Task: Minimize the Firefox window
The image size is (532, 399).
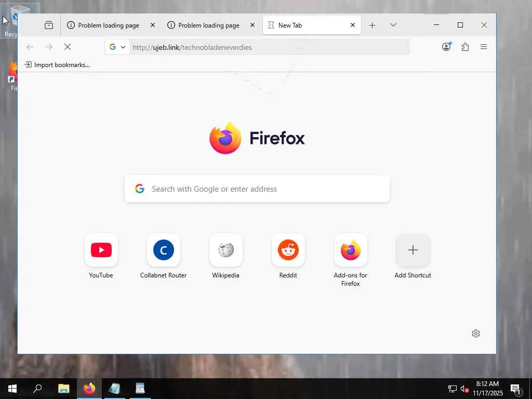Action: point(436,25)
